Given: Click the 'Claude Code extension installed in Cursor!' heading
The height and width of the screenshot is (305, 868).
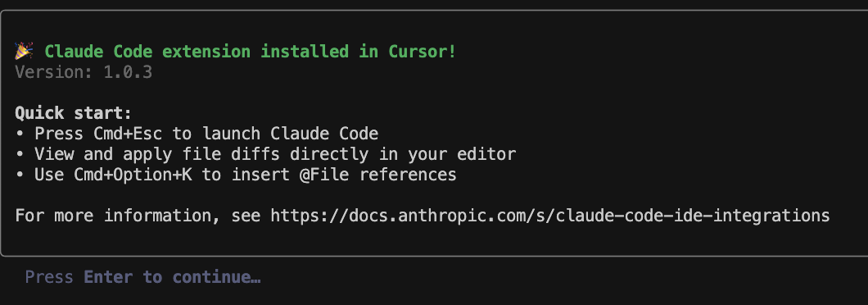Looking at the screenshot, I should coord(251,52).
